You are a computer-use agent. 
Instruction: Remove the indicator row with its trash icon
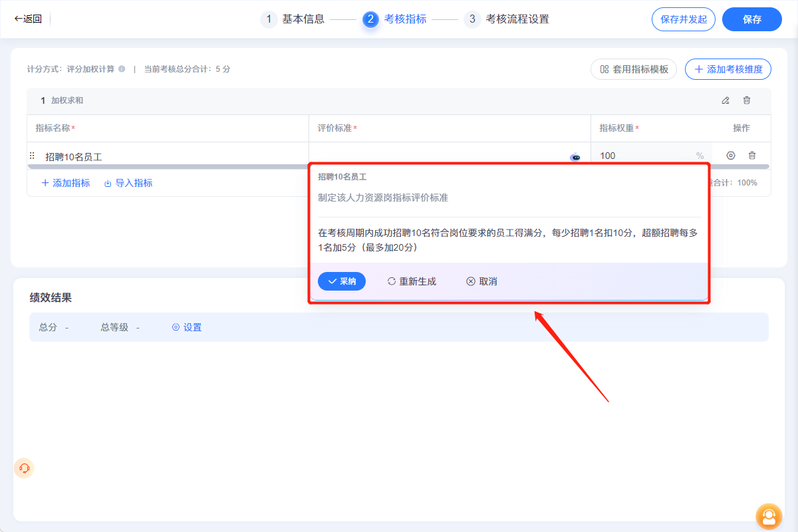[x=752, y=155]
